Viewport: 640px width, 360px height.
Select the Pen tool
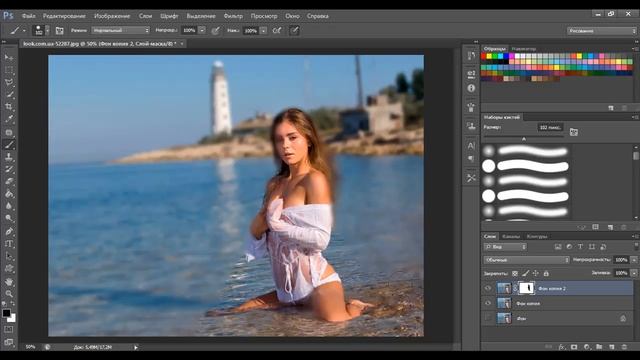(x=9, y=231)
